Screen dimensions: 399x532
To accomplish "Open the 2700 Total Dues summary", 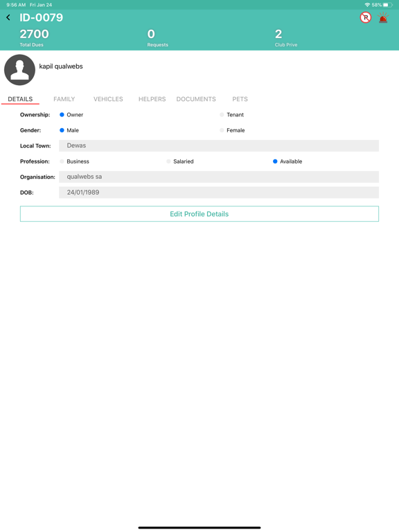I will [x=34, y=37].
